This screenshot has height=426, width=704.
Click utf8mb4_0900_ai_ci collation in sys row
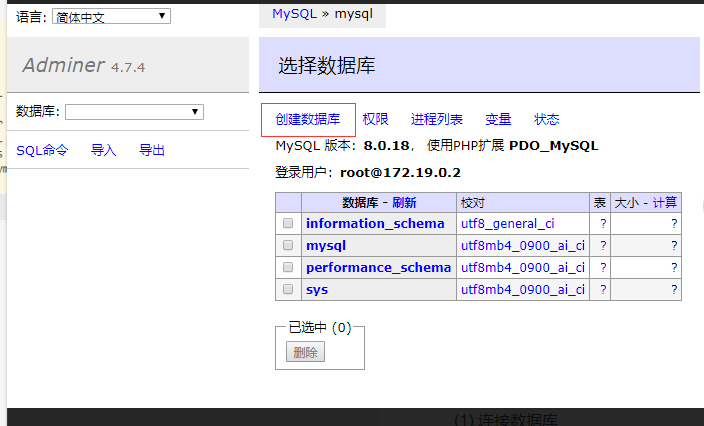[x=523, y=290]
